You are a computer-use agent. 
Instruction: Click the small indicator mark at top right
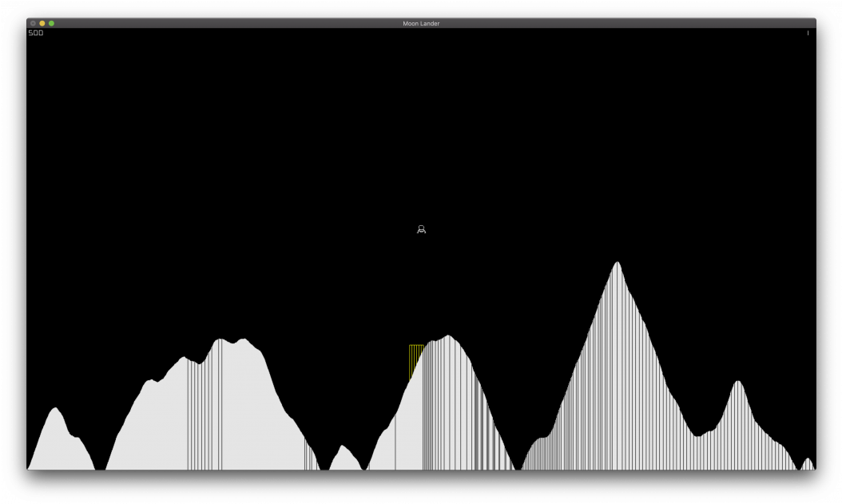(x=808, y=34)
